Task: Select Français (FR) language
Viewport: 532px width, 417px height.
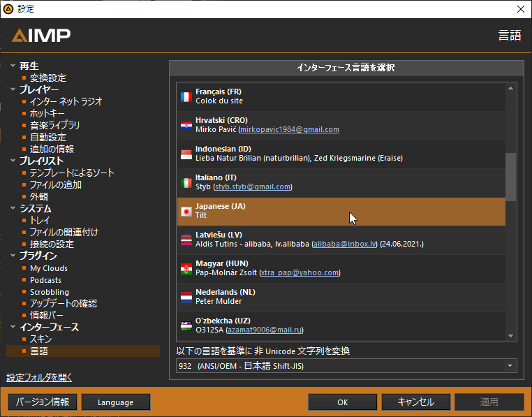Action: tap(341, 97)
